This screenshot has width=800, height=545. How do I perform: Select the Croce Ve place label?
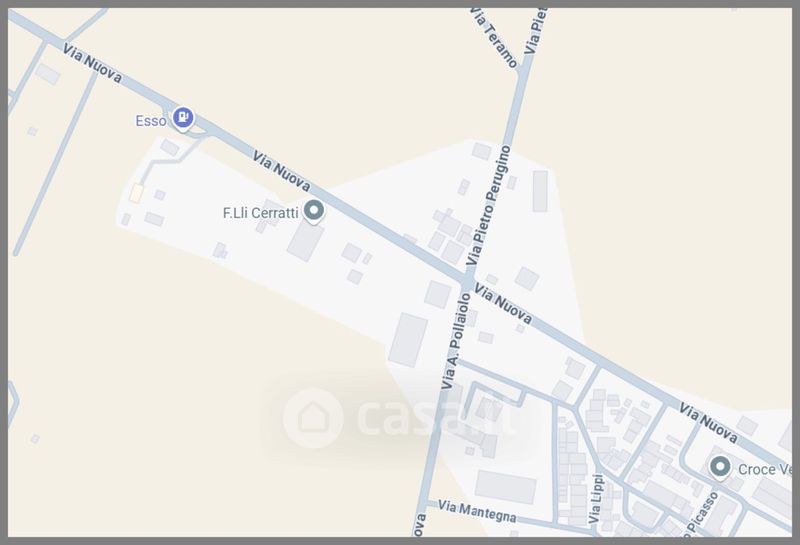pos(765,469)
